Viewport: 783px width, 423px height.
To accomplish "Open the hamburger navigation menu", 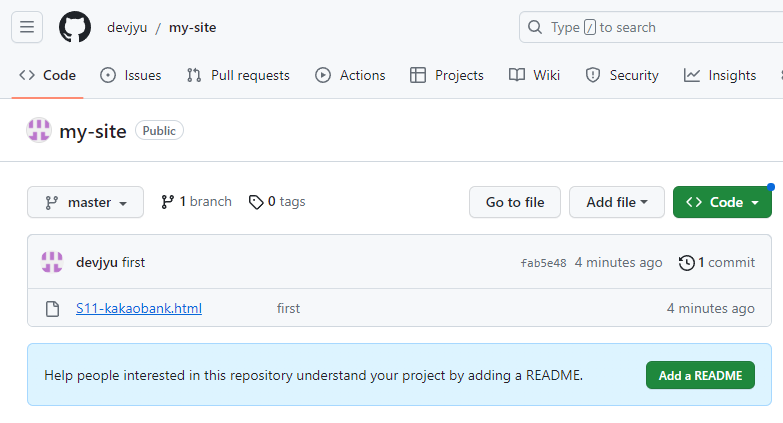I will tap(27, 27).
